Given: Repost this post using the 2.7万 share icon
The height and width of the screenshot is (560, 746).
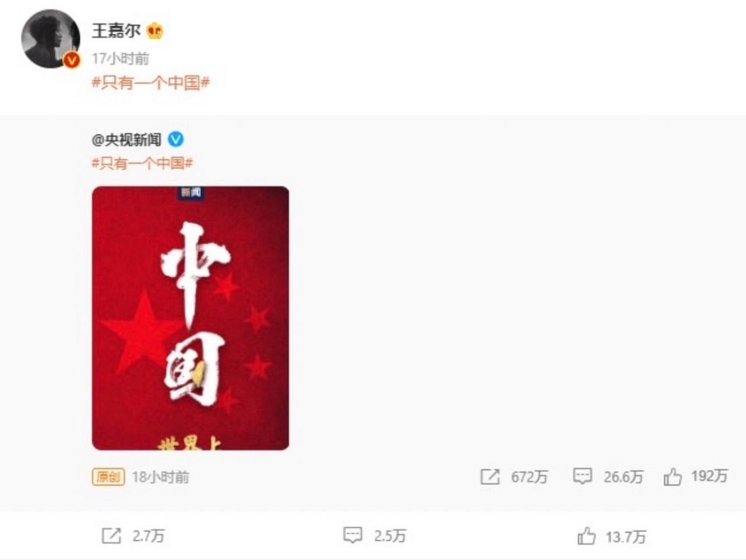Looking at the screenshot, I should (111, 536).
